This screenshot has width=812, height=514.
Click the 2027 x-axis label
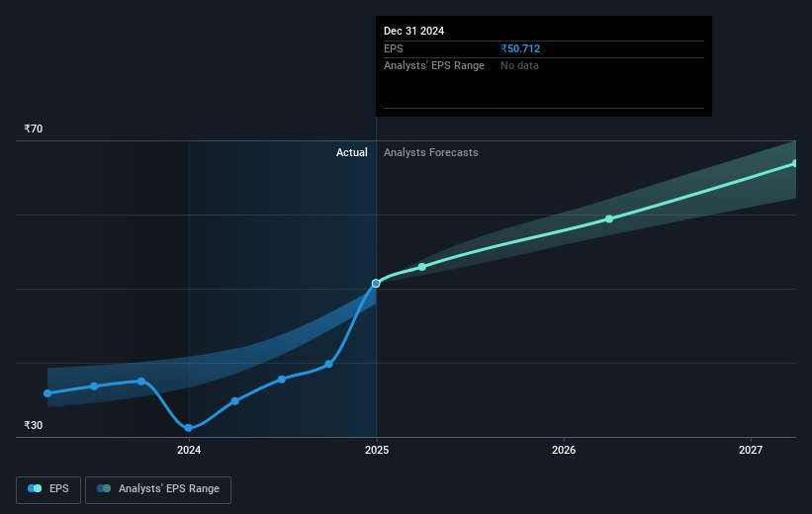(x=751, y=450)
